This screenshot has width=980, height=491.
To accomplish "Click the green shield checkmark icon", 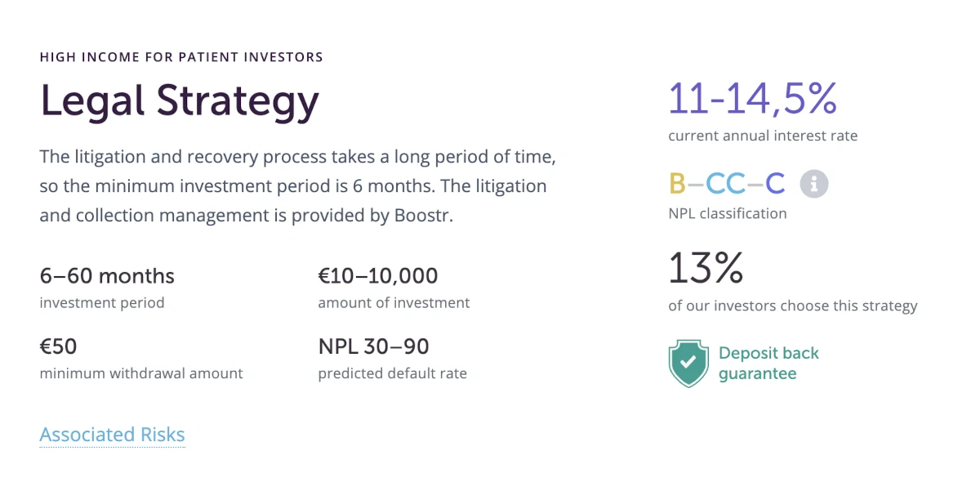I will (688, 364).
